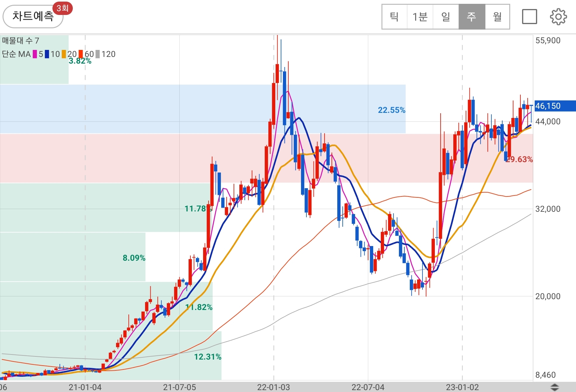The height and width of the screenshot is (392, 576).
Task: Click the 3회 badge on 차트예측
Action: coord(63,8)
